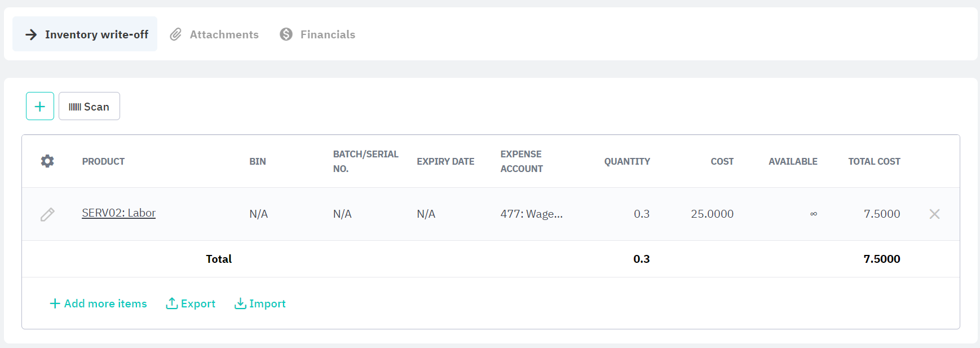
Task: Edit the SERV02 row with pencil icon
Action: 47,214
